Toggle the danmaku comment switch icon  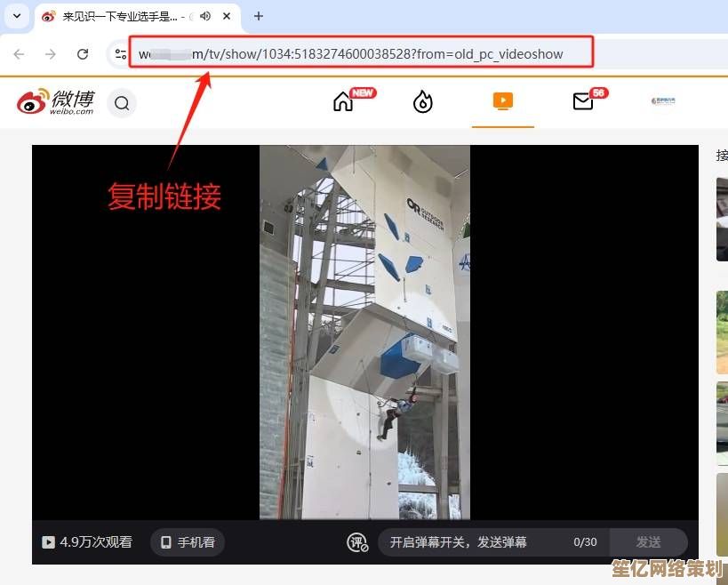(357, 542)
